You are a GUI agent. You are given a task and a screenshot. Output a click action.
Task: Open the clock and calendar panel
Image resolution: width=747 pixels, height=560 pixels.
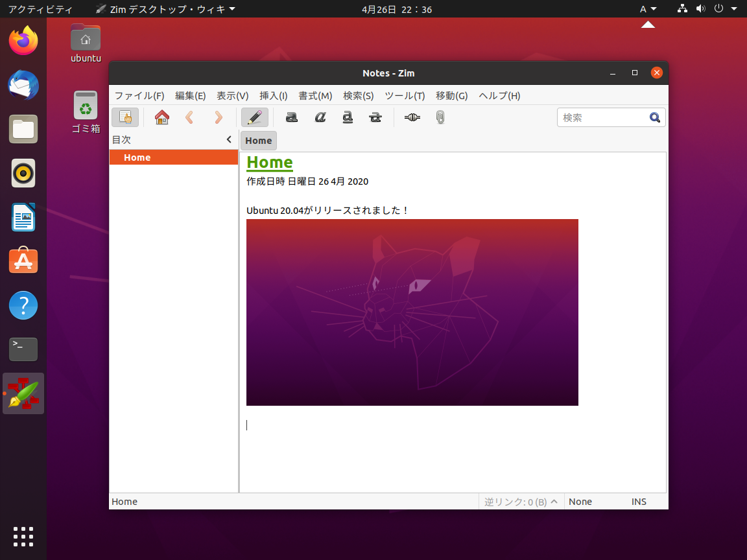[x=397, y=9]
